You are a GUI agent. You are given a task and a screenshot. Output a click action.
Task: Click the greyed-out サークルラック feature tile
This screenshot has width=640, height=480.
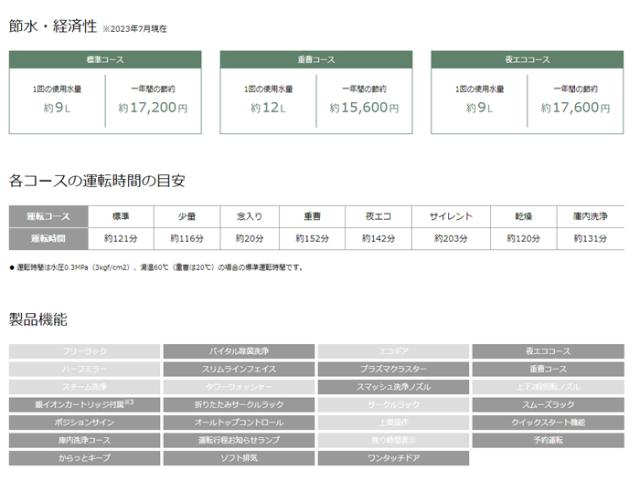393,404
